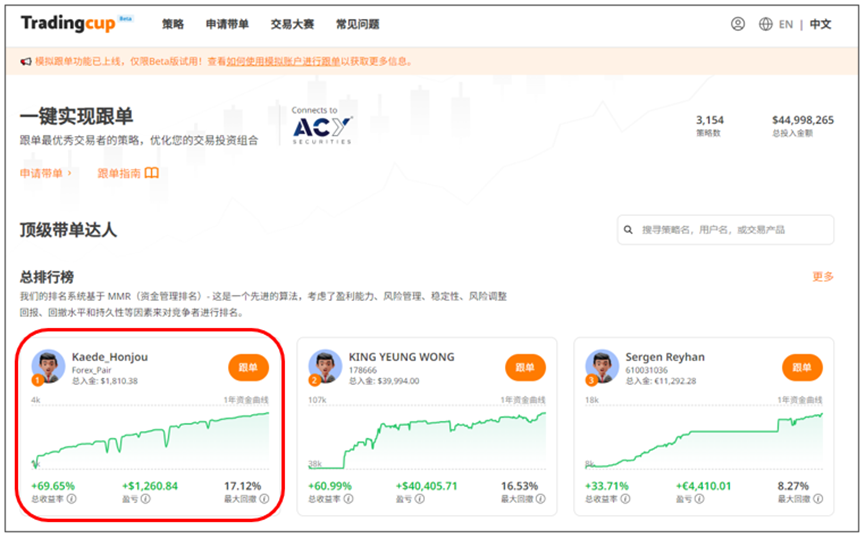Viewport: 865px width, 538px height.
Task: Click the magnifier icon in the search box
Action: [x=629, y=230]
